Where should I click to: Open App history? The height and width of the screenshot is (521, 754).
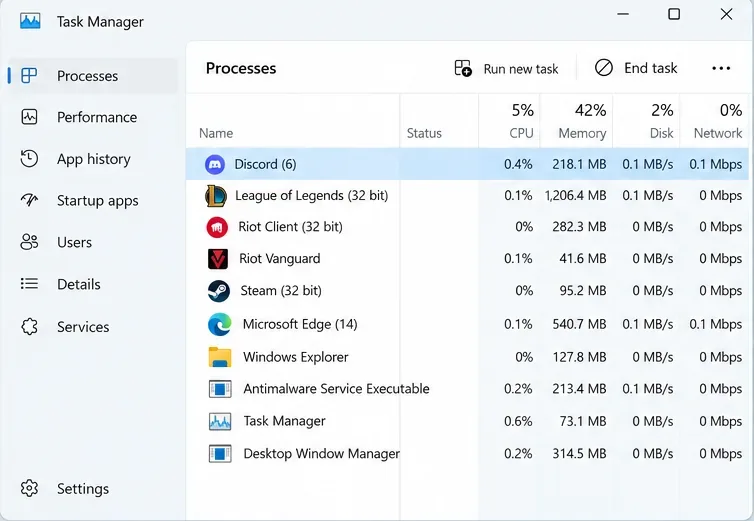click(93, 159)
